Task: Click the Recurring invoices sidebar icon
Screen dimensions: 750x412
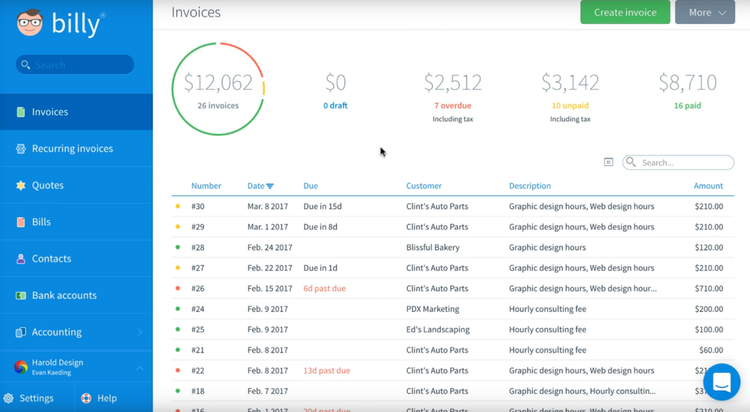Action: point(21,149)
